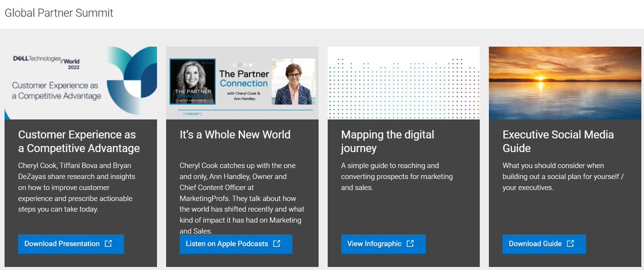Select the 'Executive Social Media Guide' title
This screenshot has width=644, height=270.
(x=558, y=141)
